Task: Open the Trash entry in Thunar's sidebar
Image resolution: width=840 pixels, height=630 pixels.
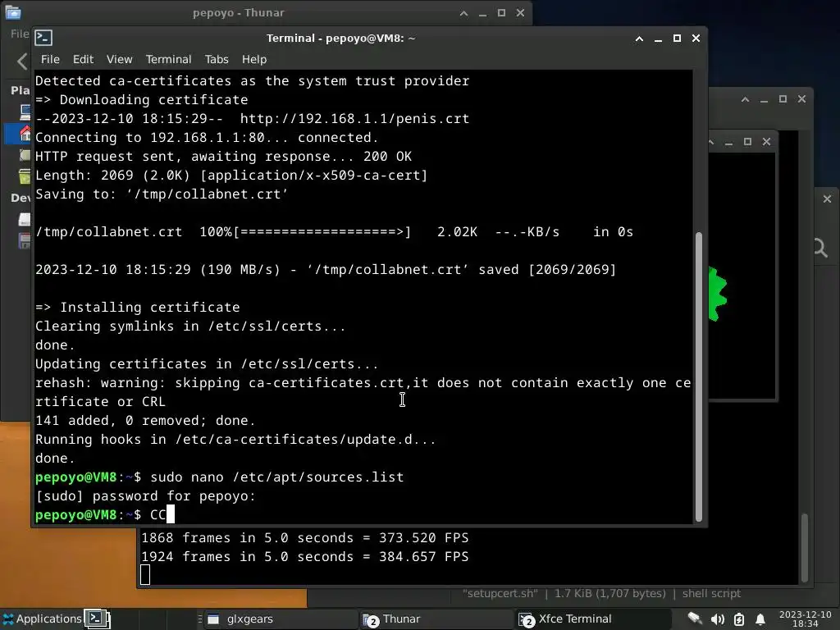Action: pos(25,176)
